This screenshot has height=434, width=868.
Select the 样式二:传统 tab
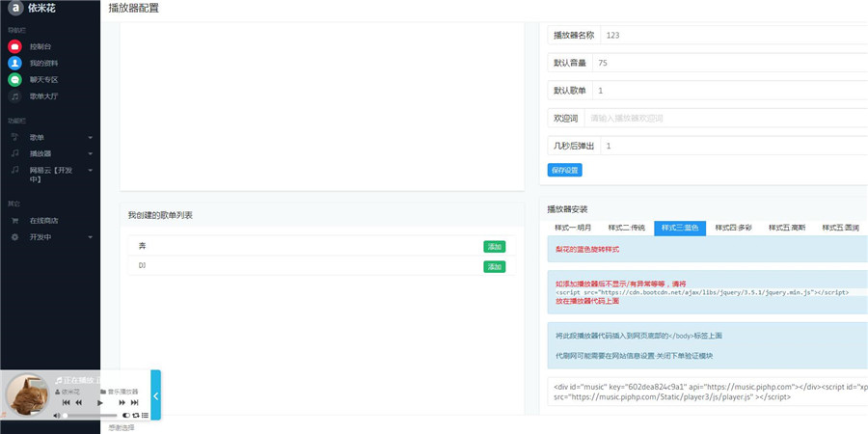[x=626, y=228]
